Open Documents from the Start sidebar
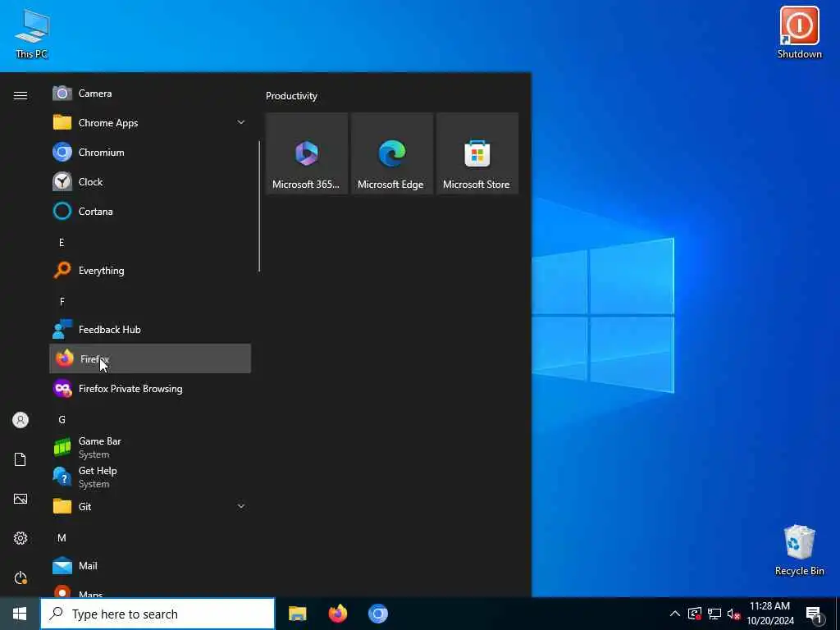 point(21,459)
